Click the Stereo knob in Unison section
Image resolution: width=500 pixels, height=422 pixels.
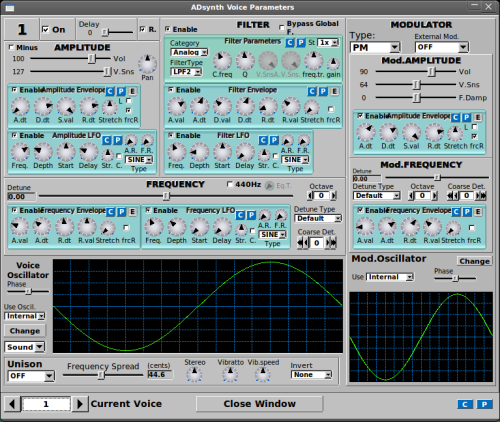[194, 374]
